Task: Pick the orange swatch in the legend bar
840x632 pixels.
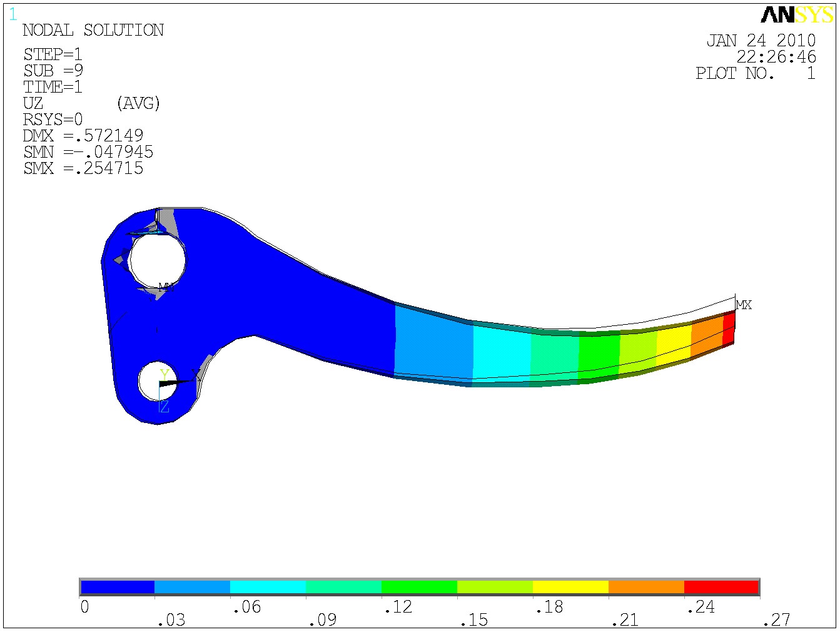Action: 645,587
